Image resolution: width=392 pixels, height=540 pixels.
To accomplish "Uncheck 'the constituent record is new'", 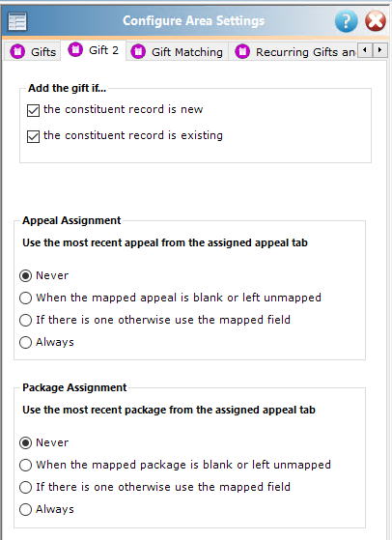I will tap(33, 110).
